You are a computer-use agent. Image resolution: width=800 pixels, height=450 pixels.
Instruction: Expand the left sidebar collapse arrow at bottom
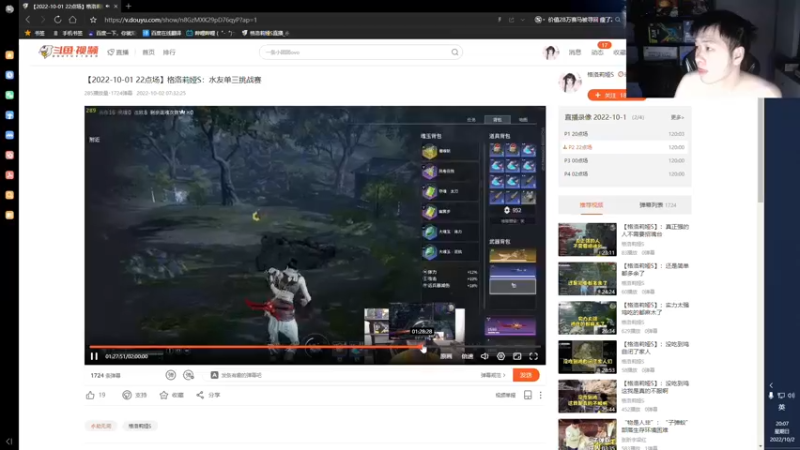coord(9,441)
